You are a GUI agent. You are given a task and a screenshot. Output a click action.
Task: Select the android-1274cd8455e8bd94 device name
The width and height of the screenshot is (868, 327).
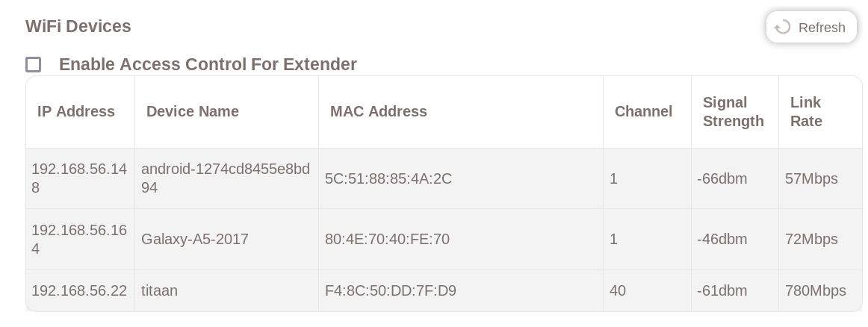point(226,178)
